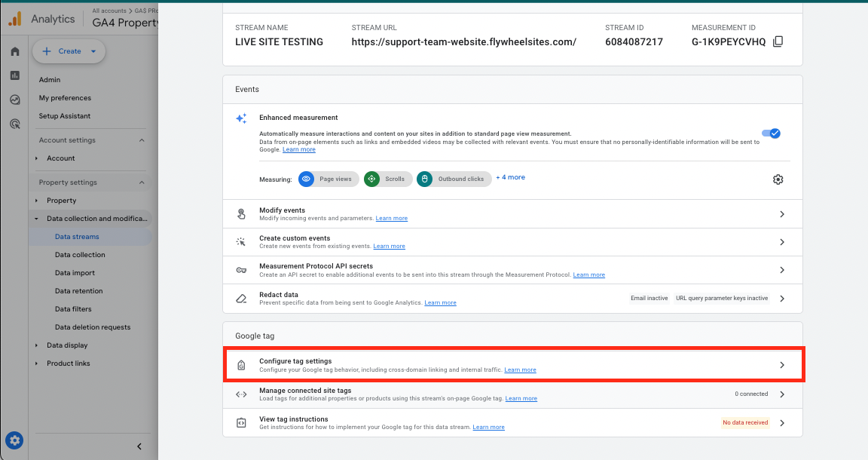Open Learn more link for Redact data
Image resolution: width=868 pixels, height=460 pixels.
coord(440,302)
